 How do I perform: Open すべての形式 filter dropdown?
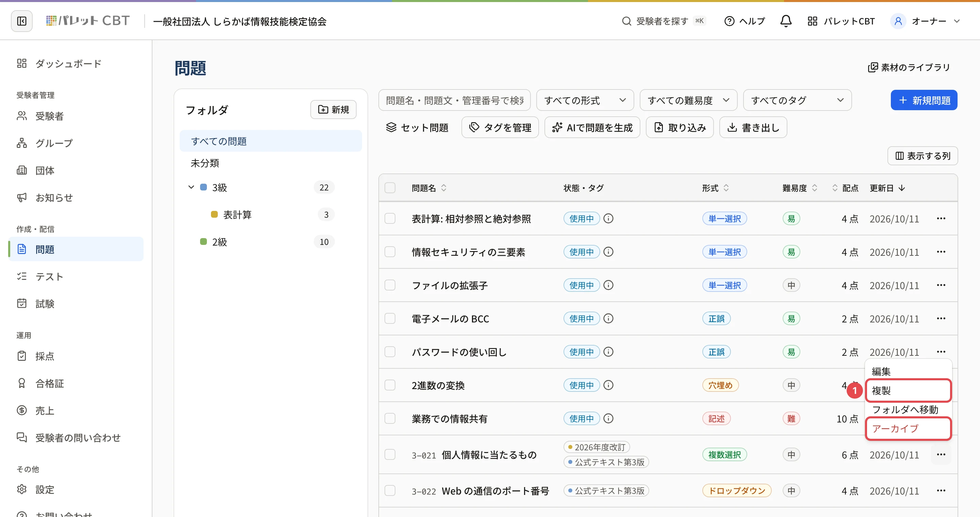click(585, 100)
